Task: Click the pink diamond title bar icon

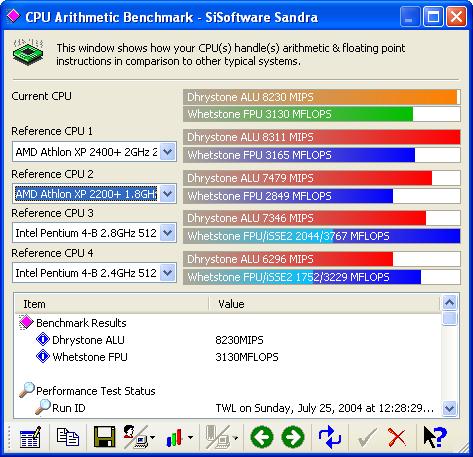Action: [13, 16]
